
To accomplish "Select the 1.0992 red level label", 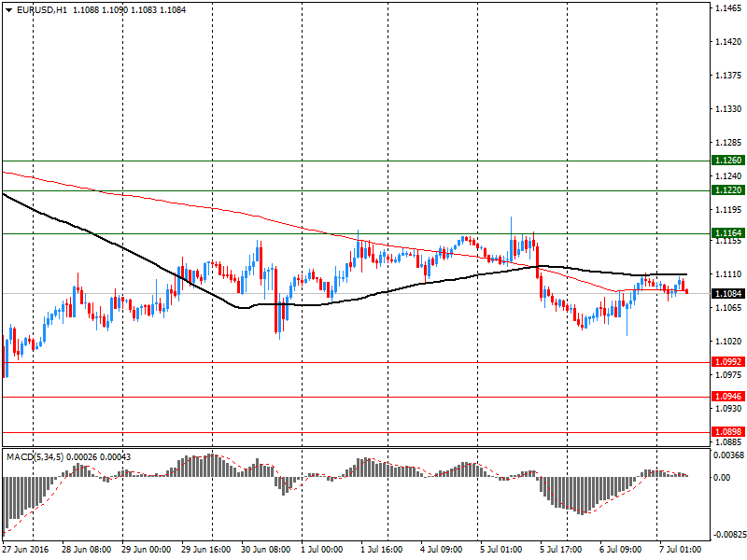I will (x=728, y=362).
